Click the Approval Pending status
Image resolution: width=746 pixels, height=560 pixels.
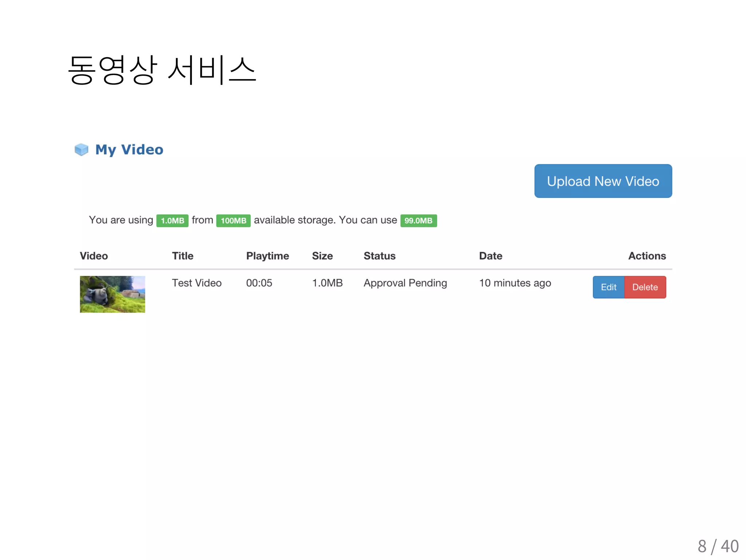pyautogui.click(x=405, y=283)
